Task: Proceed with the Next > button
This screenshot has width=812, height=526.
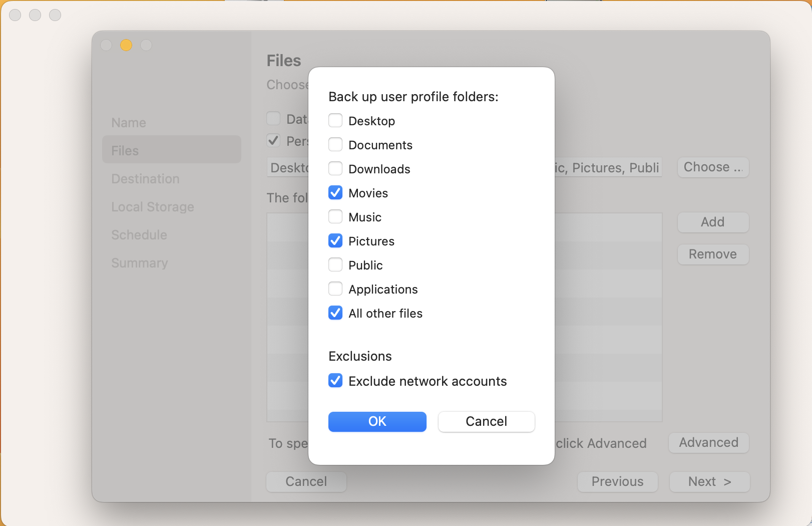Action: [710, 481]
